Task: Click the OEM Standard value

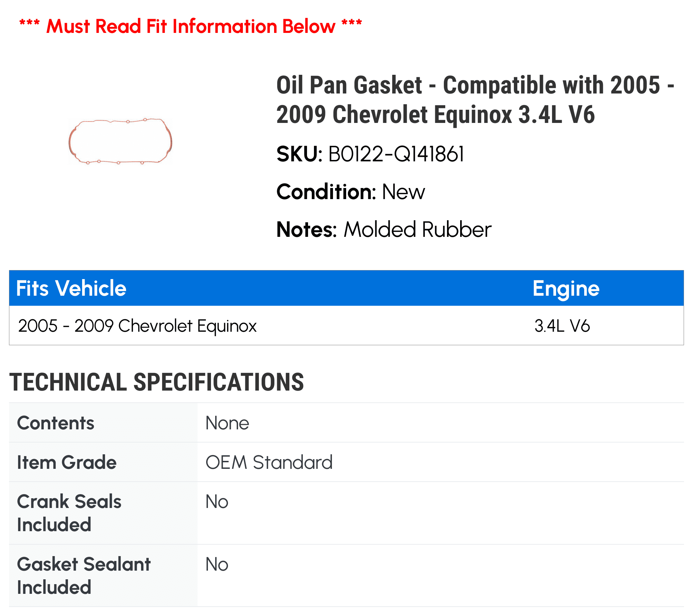Action: [x=269, y=462]
